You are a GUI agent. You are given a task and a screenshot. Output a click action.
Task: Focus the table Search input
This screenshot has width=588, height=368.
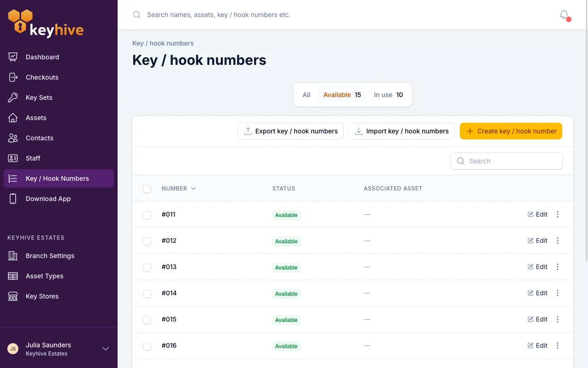[506, 161]
